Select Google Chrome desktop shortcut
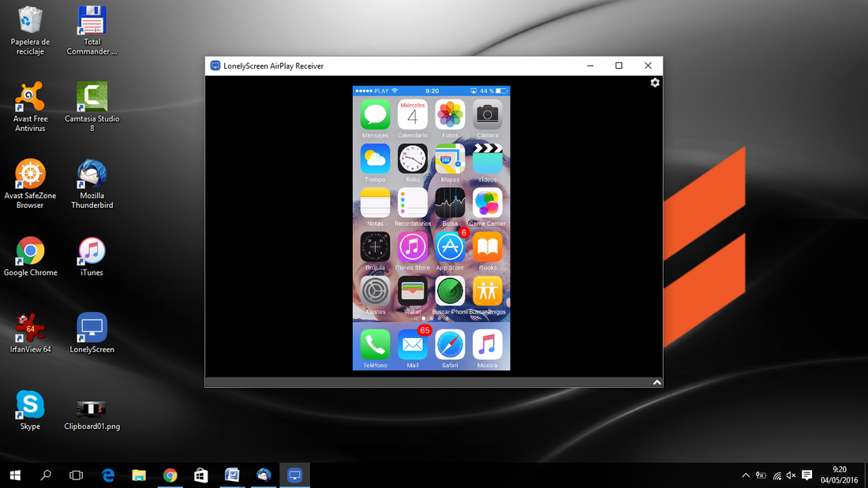Viewport: 868px width, 488px height. [30, 257]
